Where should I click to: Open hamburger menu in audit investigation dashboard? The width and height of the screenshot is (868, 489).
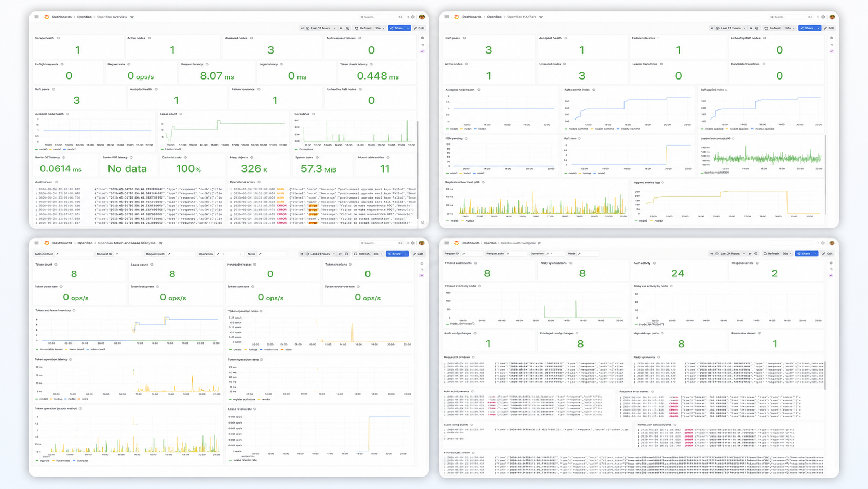446,243
